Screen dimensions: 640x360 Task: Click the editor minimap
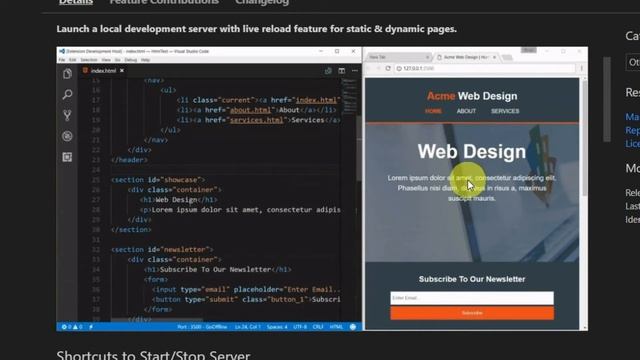tap(350, 96)
